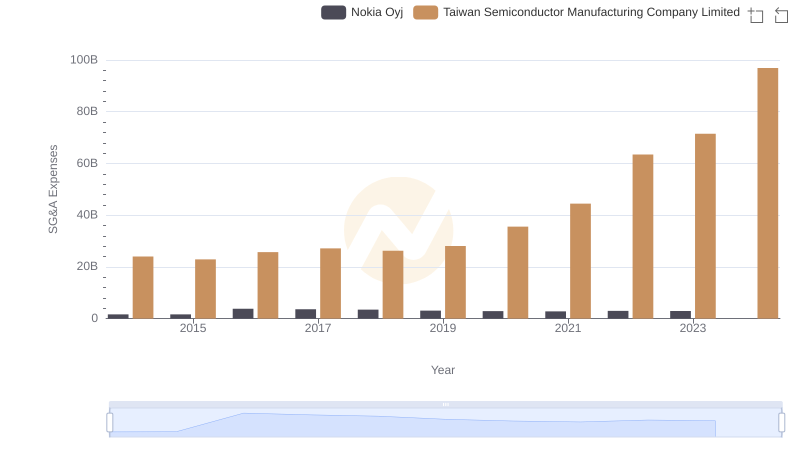Click the 80B y-axis label
This screenshot has width=800, height=461.
[x=87, y=111]
